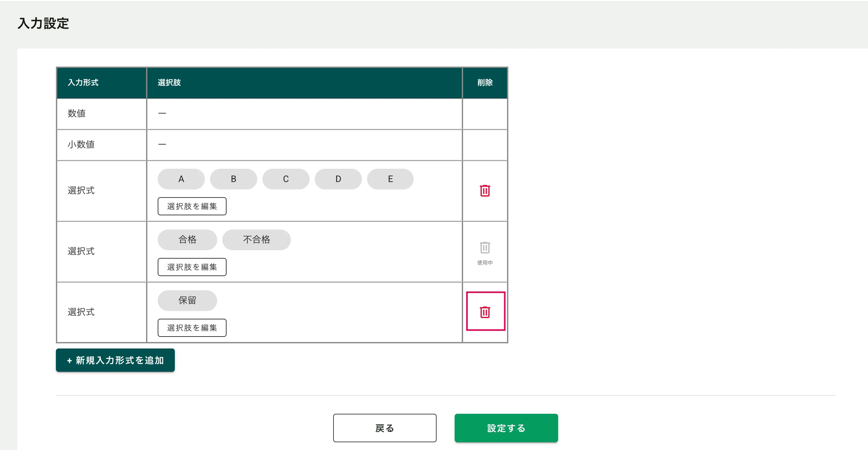Add a new input format
Screen dimensions: 868x450
pos(115,360)
